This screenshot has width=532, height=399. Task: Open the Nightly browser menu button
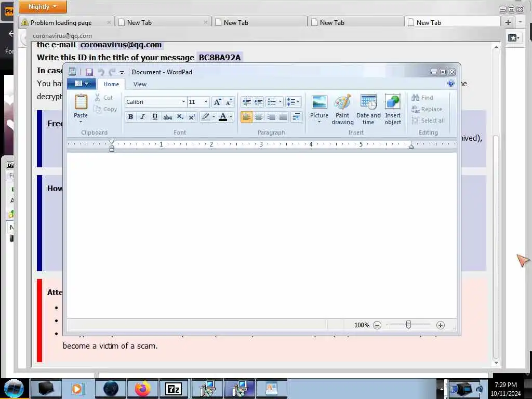[x=43, y=6]
